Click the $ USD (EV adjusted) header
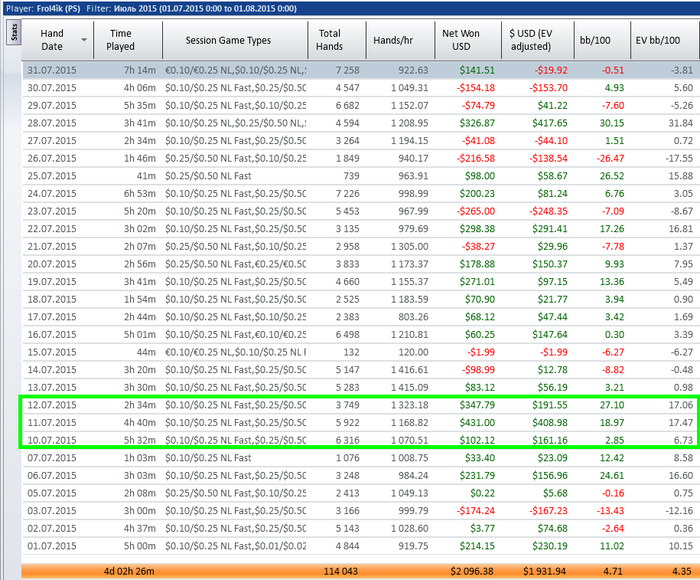The height and width of the screenshot is (580, 700). [529, 40]
